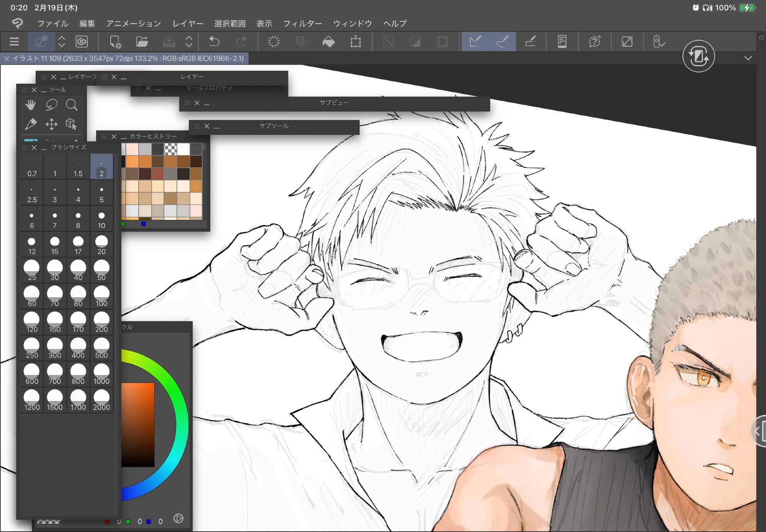Choose brush size 20

tap(101, 245)
